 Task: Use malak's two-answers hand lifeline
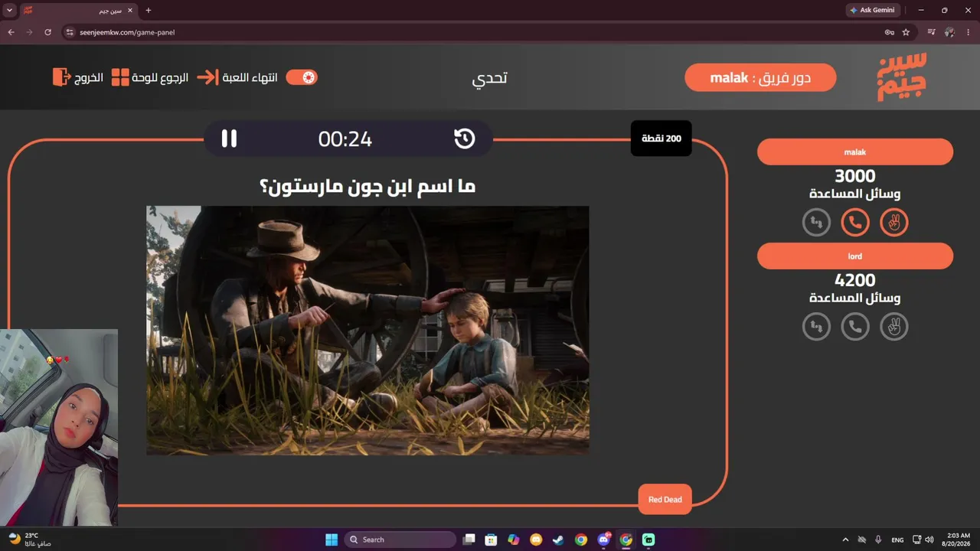[893, 223]
